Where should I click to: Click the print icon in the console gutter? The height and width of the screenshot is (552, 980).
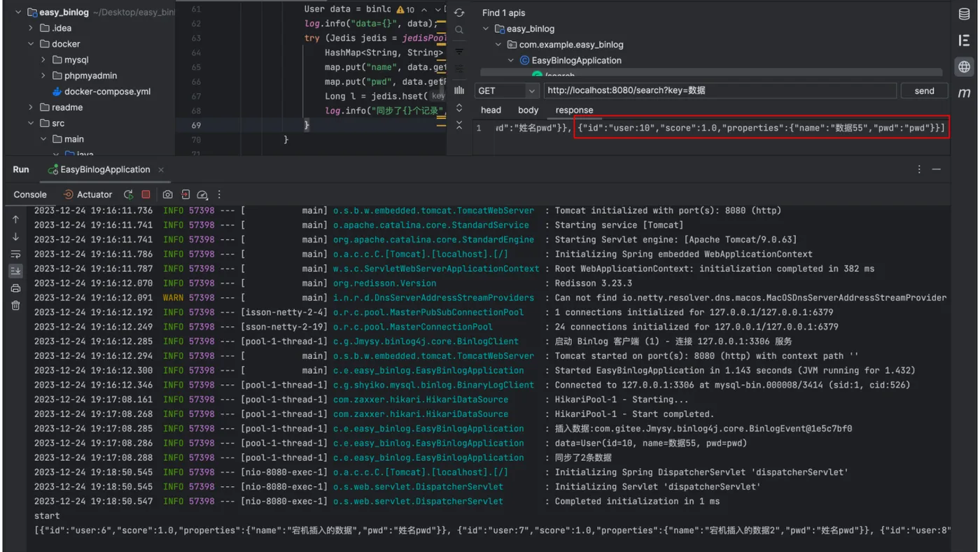tap(15, 288)
